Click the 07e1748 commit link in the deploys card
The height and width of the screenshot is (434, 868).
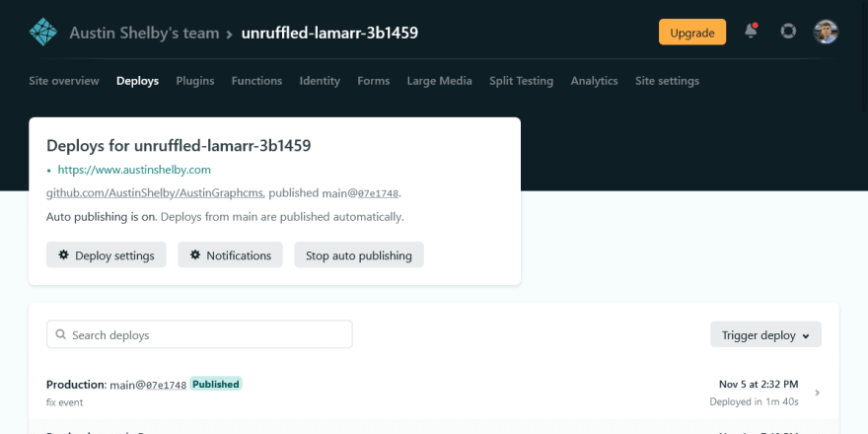pos(378,193)
